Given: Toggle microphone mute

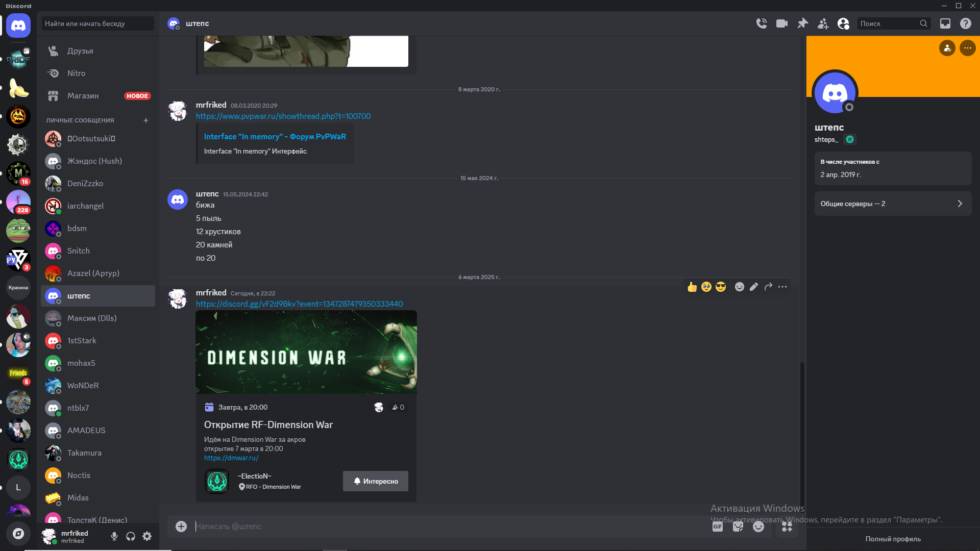Looking at the screenshot, I should [114, 536].
